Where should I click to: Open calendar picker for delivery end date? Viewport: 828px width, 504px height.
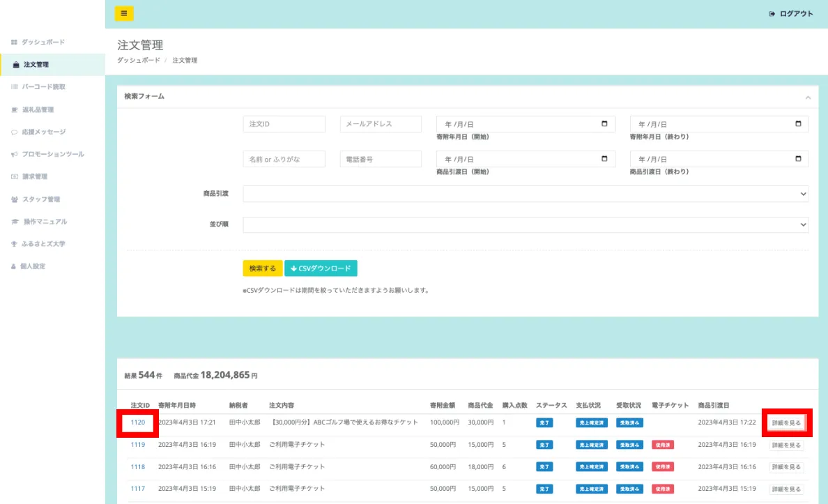pos(798,159)
